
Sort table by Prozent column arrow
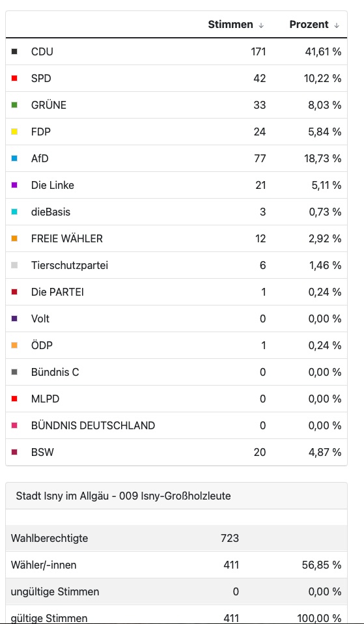click(x=337, y=25)
